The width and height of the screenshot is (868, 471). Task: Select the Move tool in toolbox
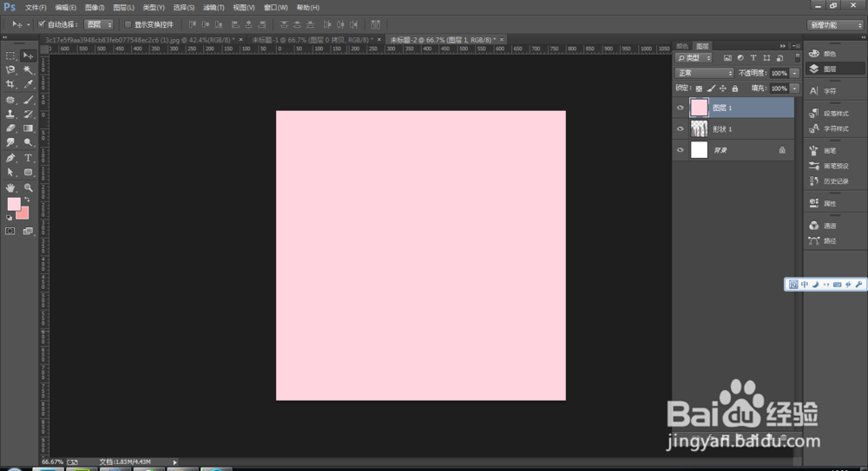(28, 56)
